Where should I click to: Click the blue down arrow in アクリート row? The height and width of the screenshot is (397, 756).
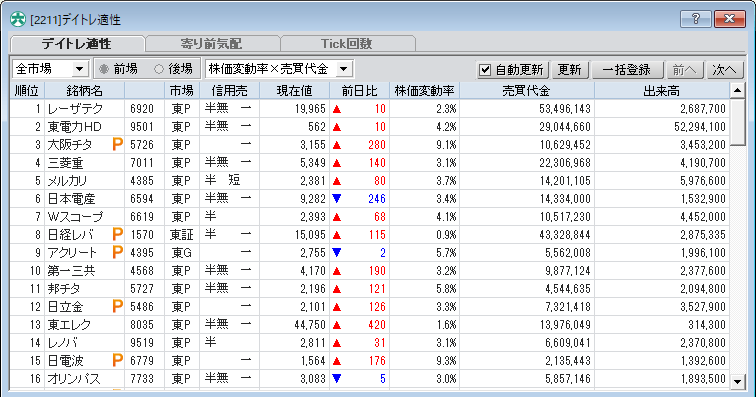pyautogui.click(x=337, y=252)
